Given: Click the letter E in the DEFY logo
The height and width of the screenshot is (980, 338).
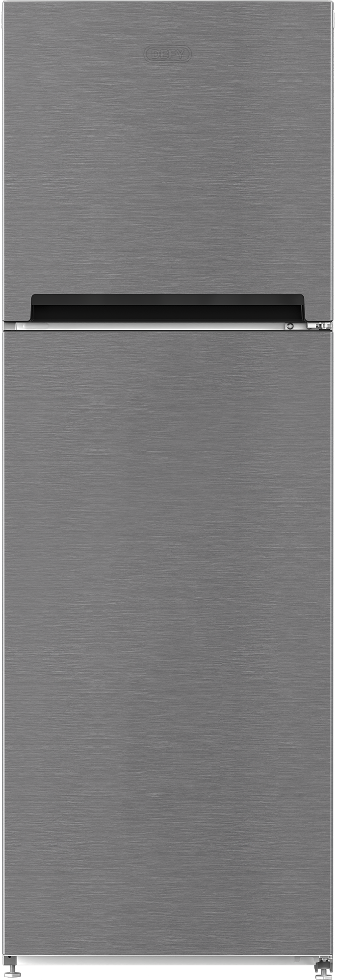Looking at the screenshot, I should tap(163, 54).
